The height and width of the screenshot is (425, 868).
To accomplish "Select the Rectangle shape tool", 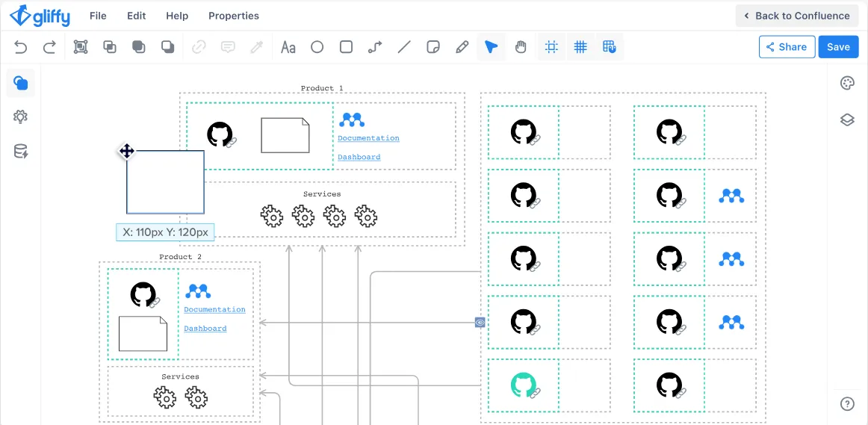I will 346,47.
